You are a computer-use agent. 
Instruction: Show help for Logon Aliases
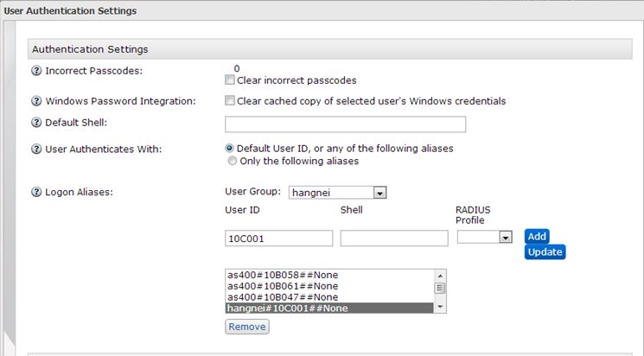tap(36, 192)
